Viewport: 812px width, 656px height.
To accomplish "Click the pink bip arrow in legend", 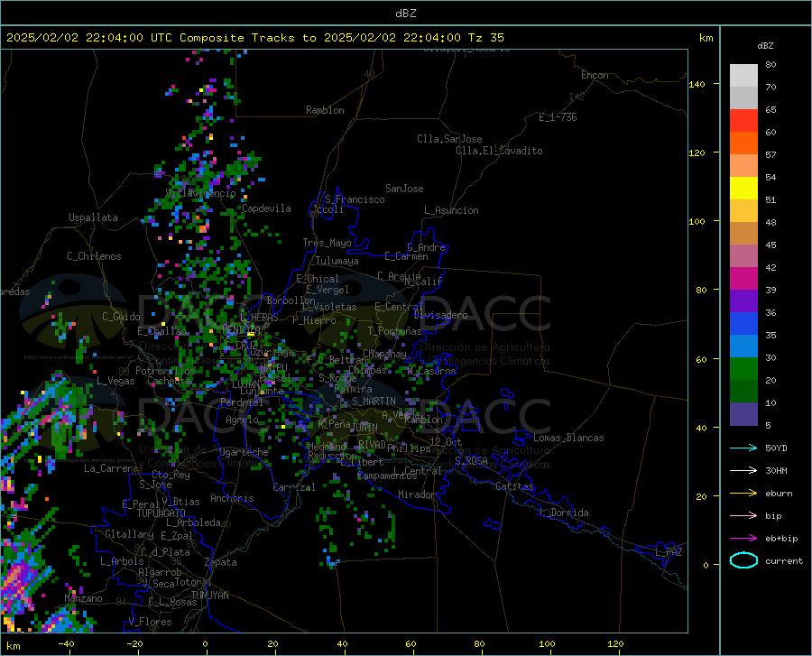I will click(x=743, y=516).
